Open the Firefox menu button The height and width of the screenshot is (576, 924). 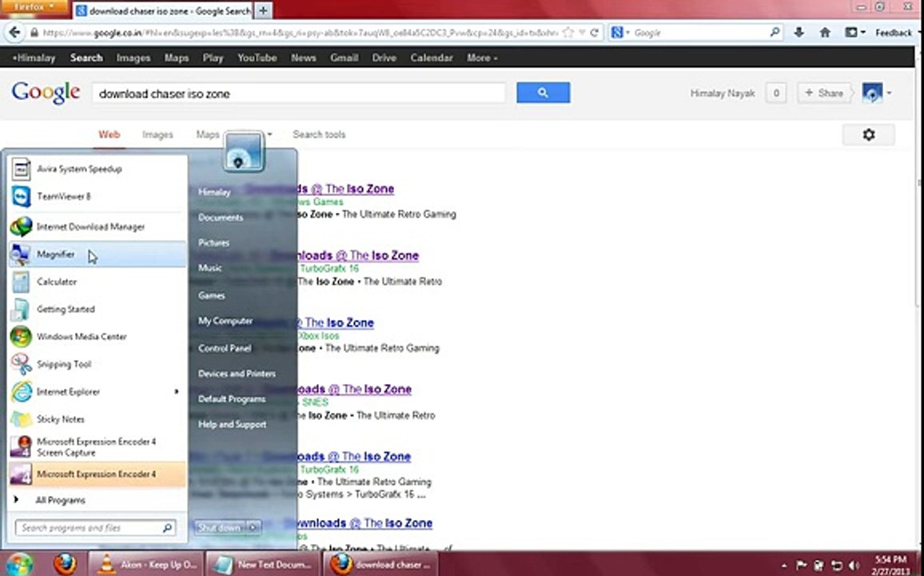(34, 7)
